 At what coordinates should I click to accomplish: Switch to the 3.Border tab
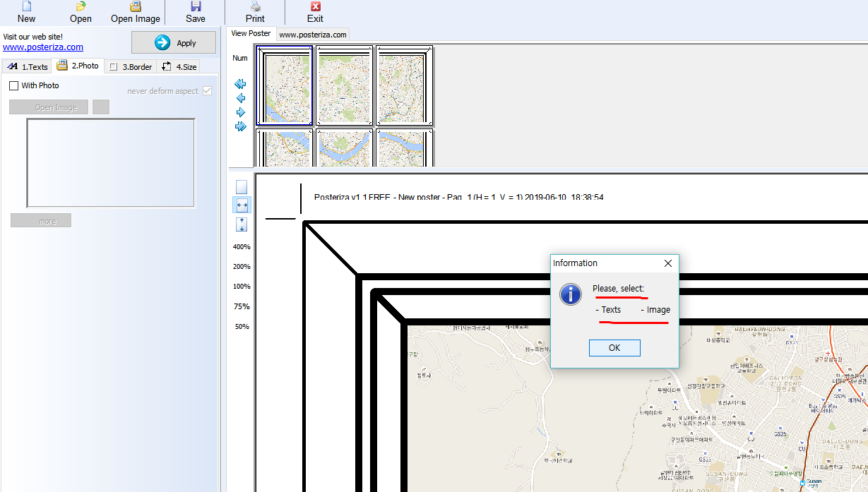131,67
